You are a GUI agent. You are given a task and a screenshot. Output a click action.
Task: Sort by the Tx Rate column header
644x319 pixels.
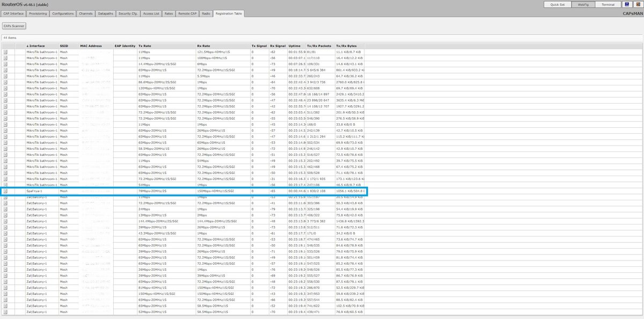click(166, 46)
